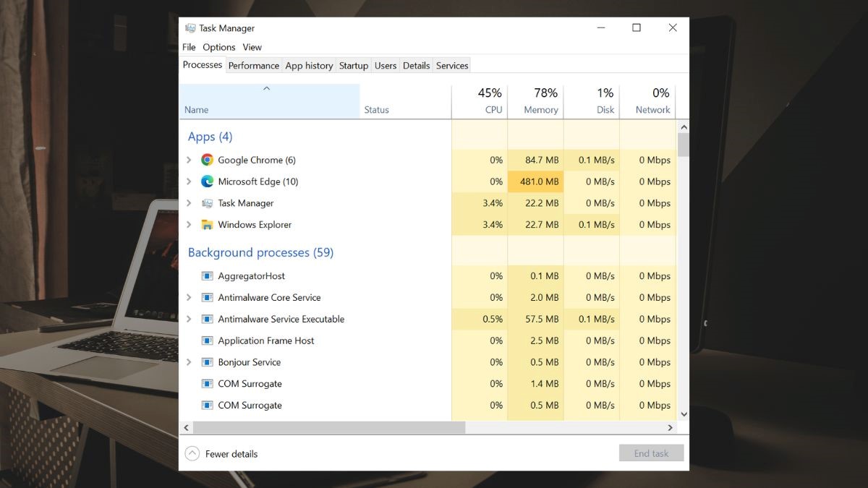Click the 2.5 MB memory value
The width and height of the screenshot is (868, 488).
(x=545, y=341)
